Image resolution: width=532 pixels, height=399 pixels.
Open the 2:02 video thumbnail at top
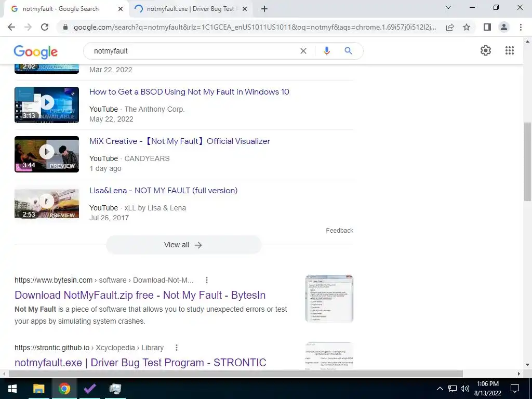pyautogui.click(x=47, y=68)
